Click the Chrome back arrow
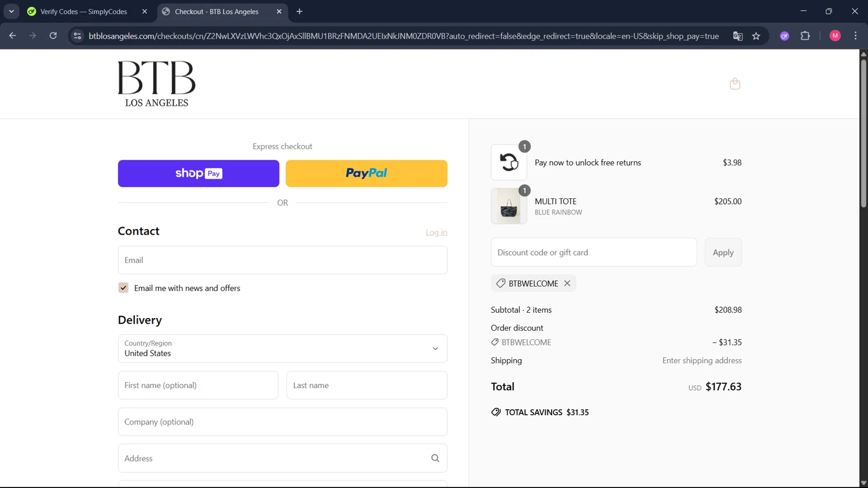Viewport: 868px width, 488px height. (12, 36)
